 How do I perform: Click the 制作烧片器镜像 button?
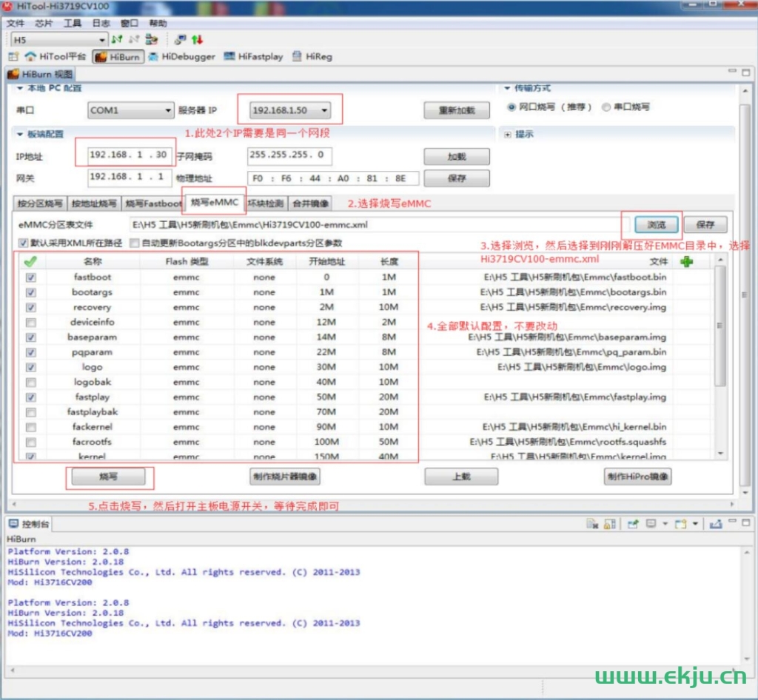285,477
